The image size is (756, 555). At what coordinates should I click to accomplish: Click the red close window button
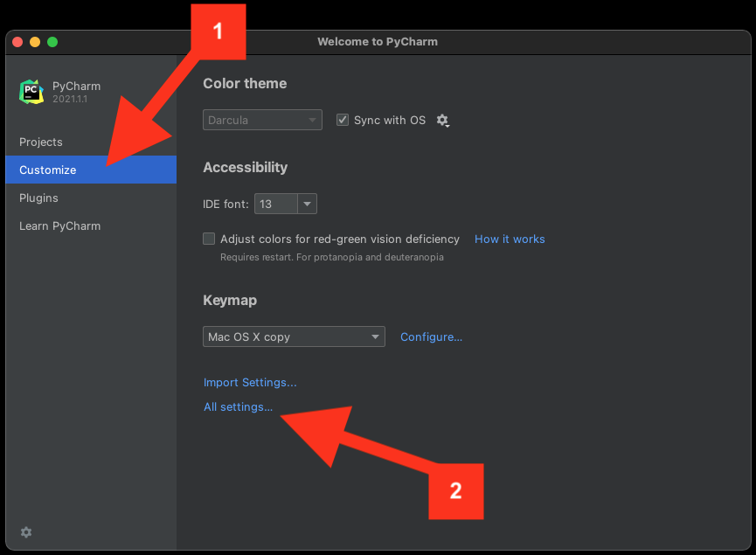[17, 42]
